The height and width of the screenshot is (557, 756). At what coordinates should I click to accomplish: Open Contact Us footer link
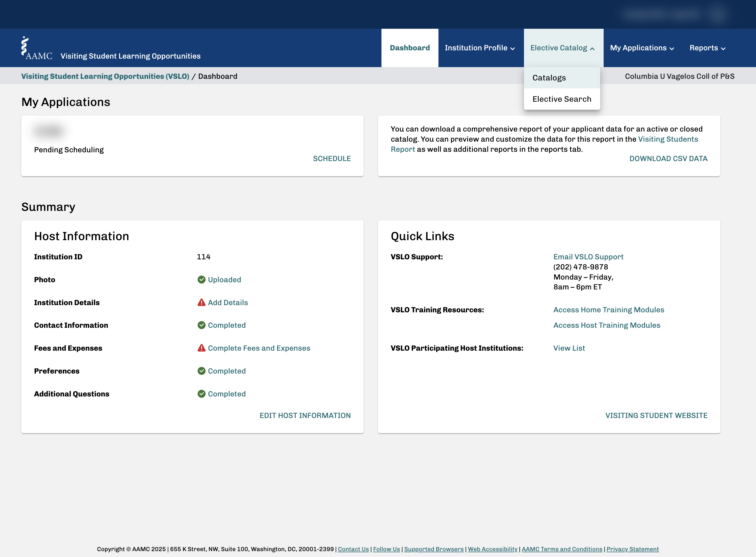point(353,549)
